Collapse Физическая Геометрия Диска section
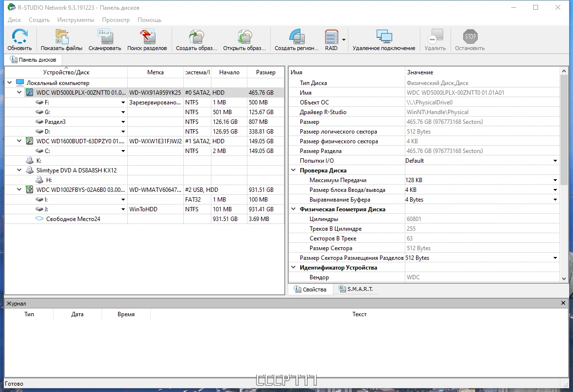The width and height of the screenshot is (573, 392). click(293, 209)
